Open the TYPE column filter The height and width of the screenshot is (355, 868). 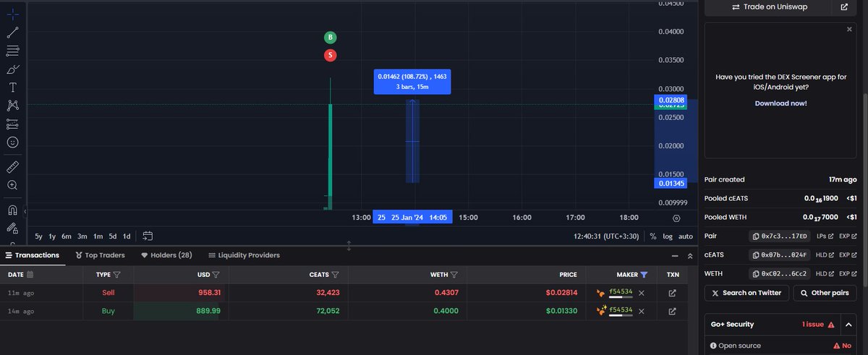[117, 275]
